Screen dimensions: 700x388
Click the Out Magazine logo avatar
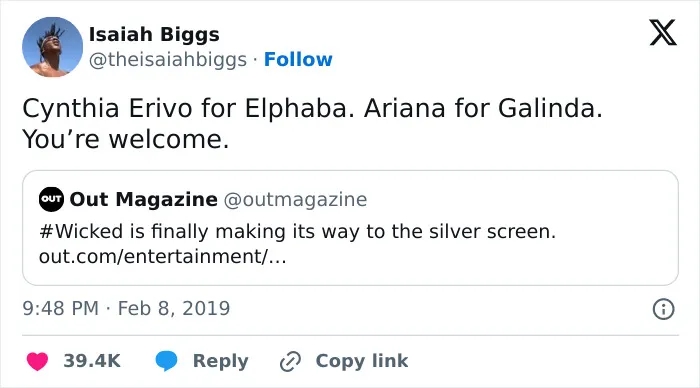(51, 199)
